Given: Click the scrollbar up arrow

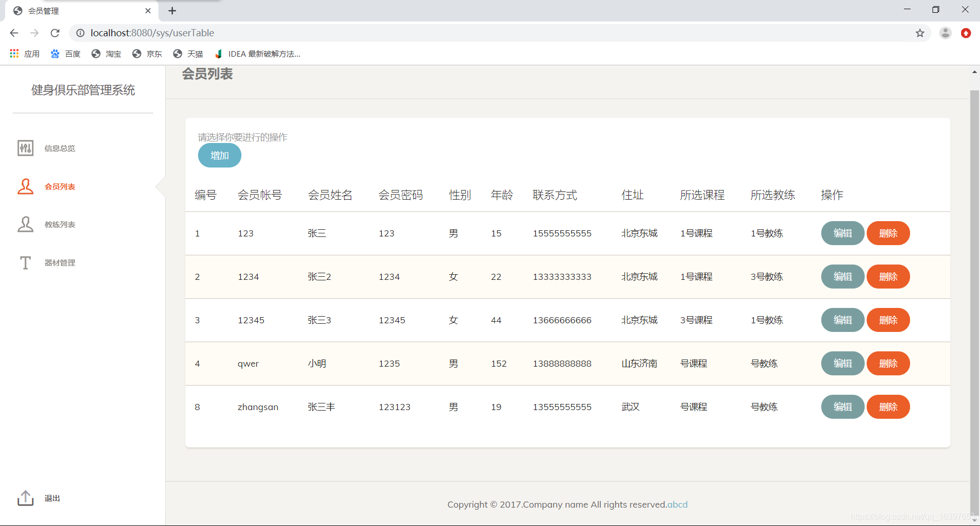Looking at the screenshot, I should [974, 72].
